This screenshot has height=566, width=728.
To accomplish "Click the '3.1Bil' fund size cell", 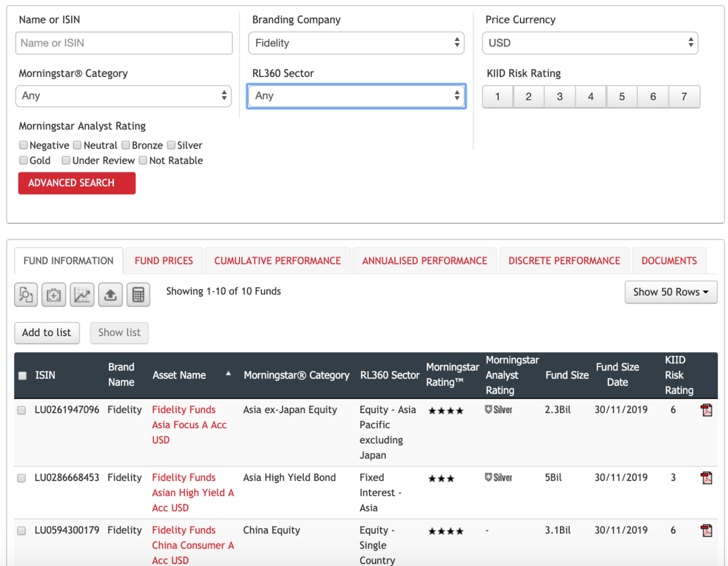I will click(558, 530).
